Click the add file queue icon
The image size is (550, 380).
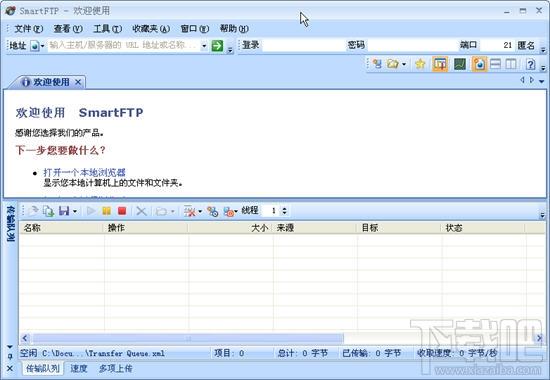pyautogui.click(x=33, y=211)
